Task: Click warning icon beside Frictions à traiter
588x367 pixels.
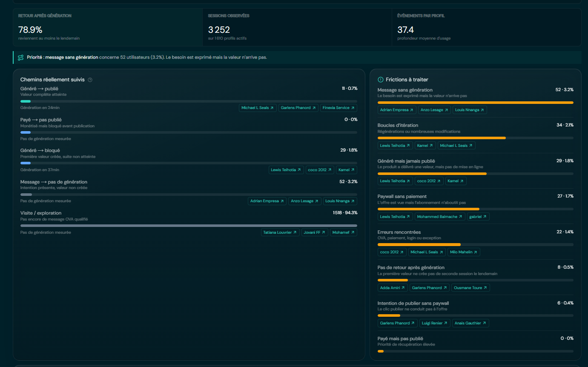Action: coord(381,80)
